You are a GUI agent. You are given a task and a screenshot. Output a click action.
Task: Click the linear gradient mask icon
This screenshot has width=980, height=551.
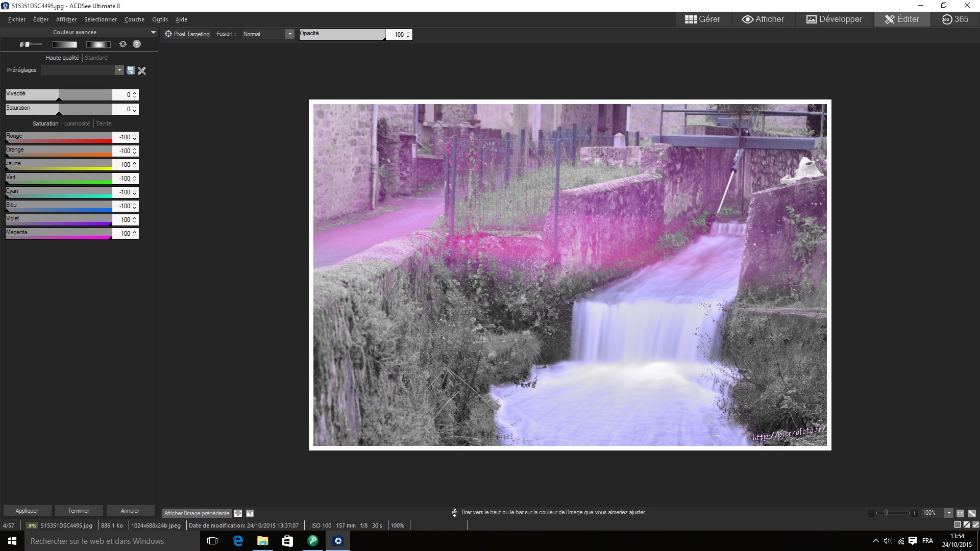tap(64, 44)
